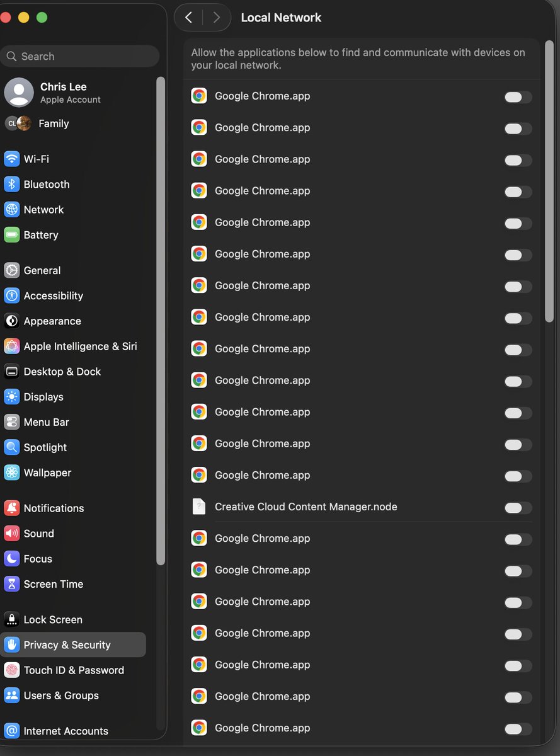560x756 pixels.
Task: Open Lock Screen icon
Action: pos(12,619)
